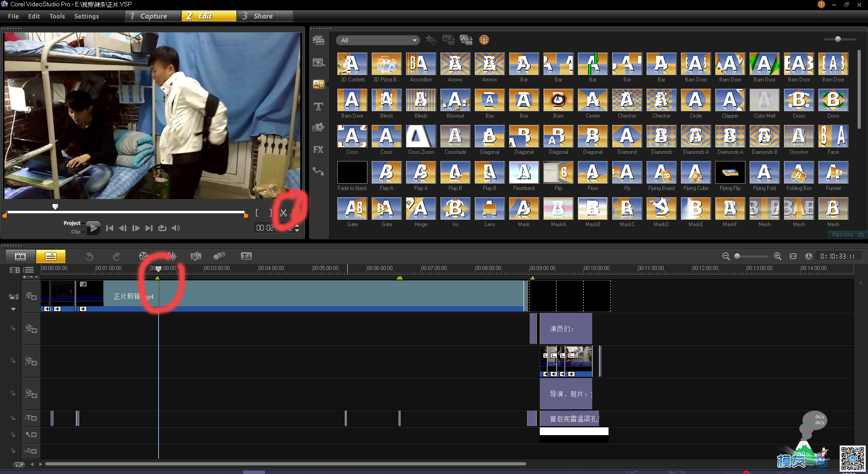
Task: Increase timecode with up stepper arrow
Action: tap(297, 226)
